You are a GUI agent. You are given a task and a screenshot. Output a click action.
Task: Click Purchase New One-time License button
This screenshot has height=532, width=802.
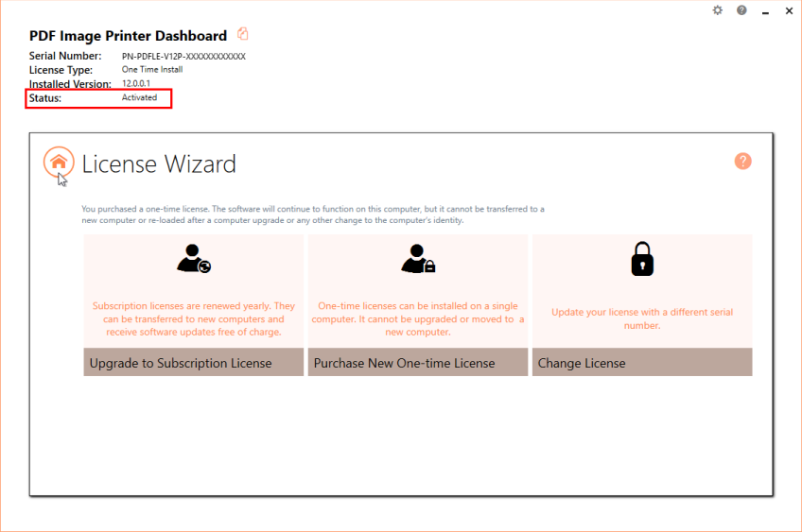[418, 362]
